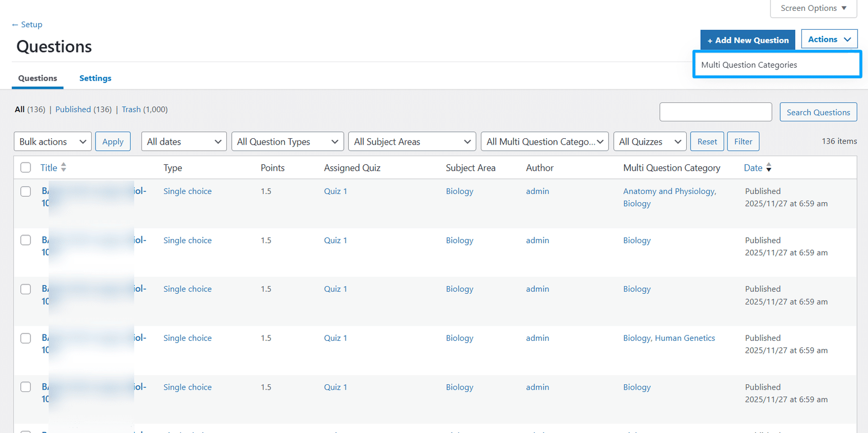
Task: Tick the second question row's checkbox
Action: (25, 240)
